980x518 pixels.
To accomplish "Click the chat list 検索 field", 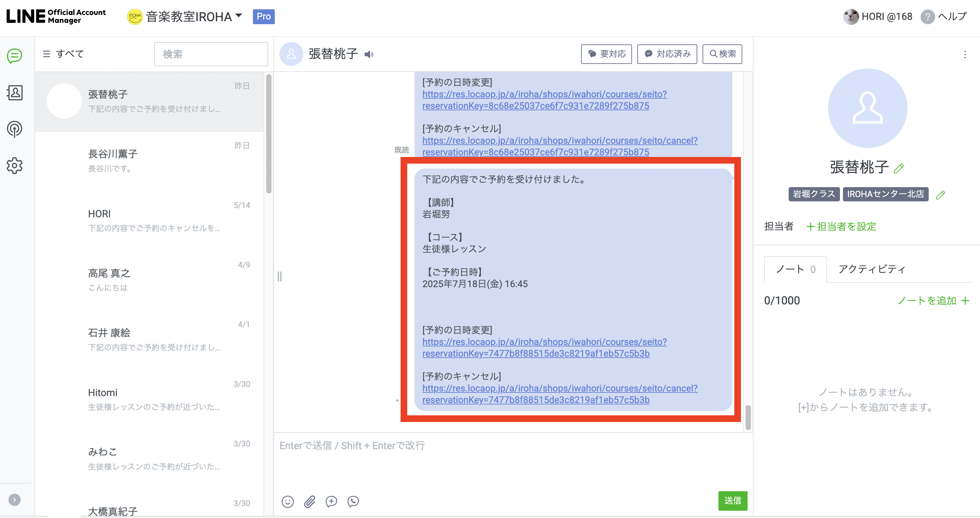I will point(211,54).
